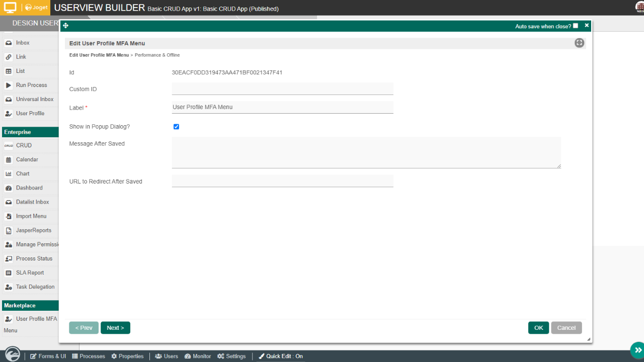The height and width of the screenshot is (362, 644).
Task: Click the Chart element icon
Action: [9, 174]
